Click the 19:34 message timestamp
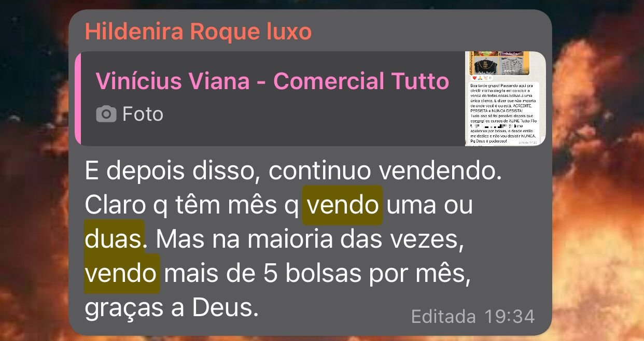The image size is (644, 341). click(x=510, y=316)
